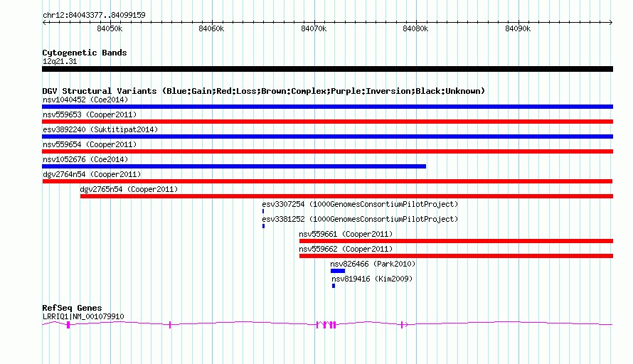Click the nsv559654 (Cooper2011) label
Image resolution: width=633 pixels, height=364 pixels.
[x=90, y=144]
